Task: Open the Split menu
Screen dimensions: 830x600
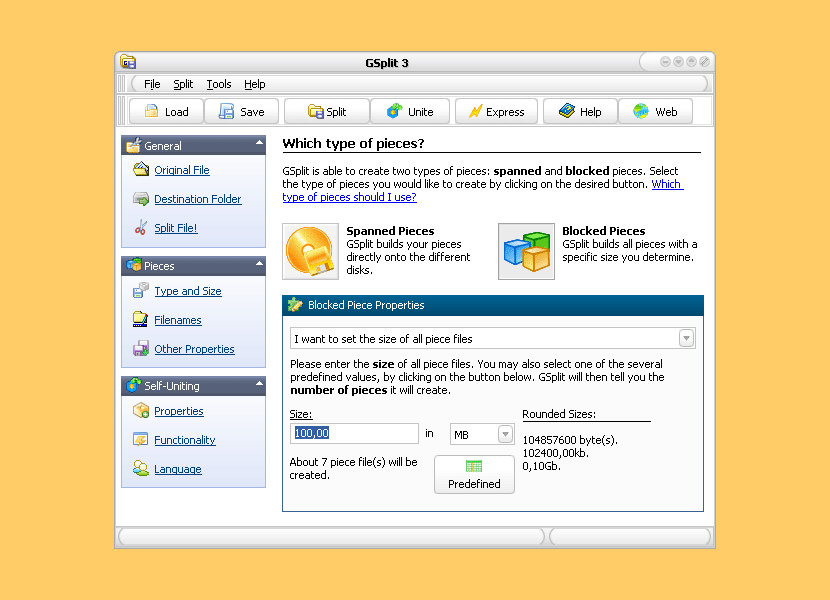Action: click(183, 84)
